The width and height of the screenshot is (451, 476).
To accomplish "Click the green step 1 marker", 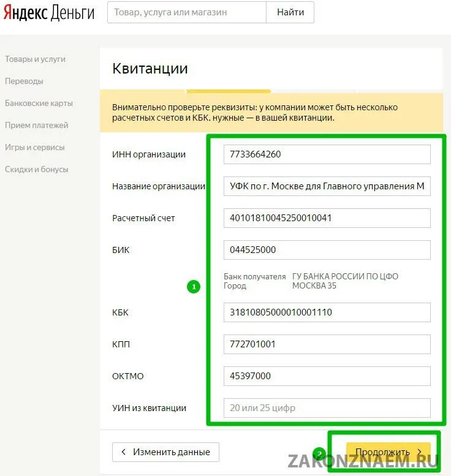I will tap(194, 287).
